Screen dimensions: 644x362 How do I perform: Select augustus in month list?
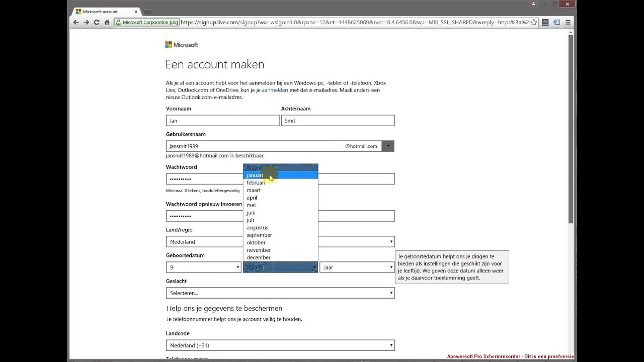pyautogui.click(x=280, y=228)
